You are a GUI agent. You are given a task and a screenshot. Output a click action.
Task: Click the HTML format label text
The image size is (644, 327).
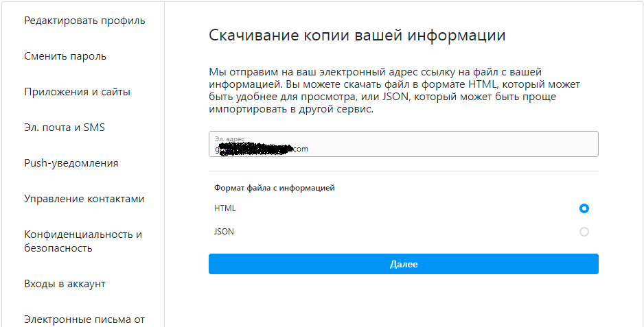click(x=225, y=208)
